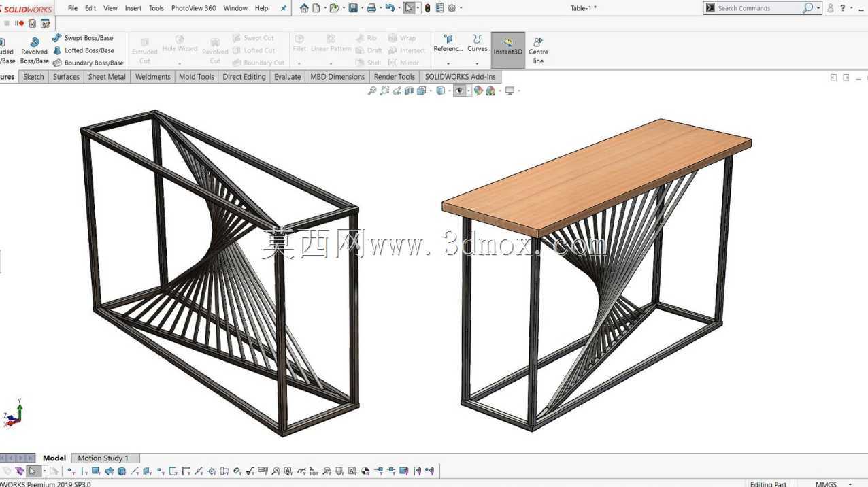This screenshot has width=868, height=487.
Task: Select the Model tab at bottom
Action: tap(54, 458)
